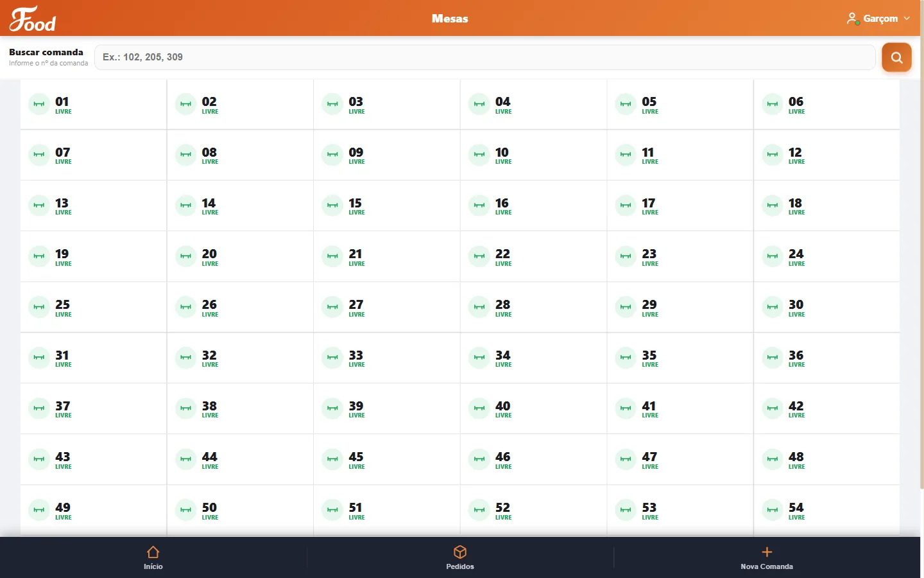Create a Nova Comanda
924x578 pixels.
767,557
